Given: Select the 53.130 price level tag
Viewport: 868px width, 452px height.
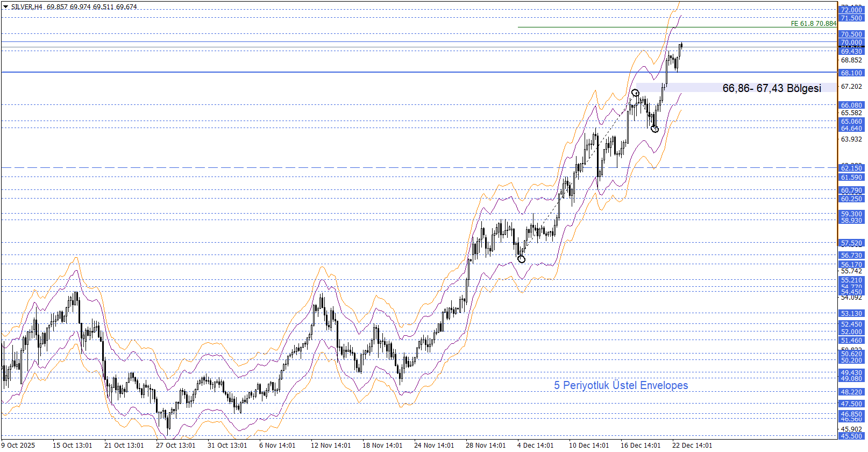Looking at the screenshot, I should (851, 314).
